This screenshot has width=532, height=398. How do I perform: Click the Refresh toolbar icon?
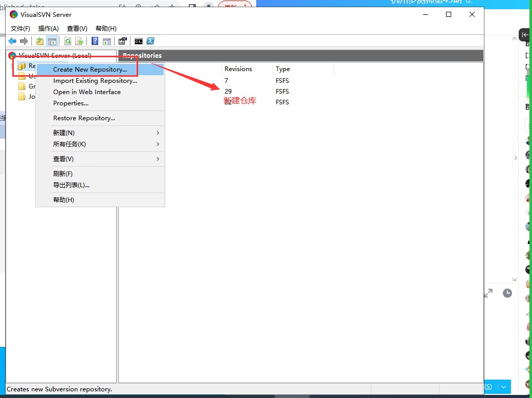click(x=68, y=41)
